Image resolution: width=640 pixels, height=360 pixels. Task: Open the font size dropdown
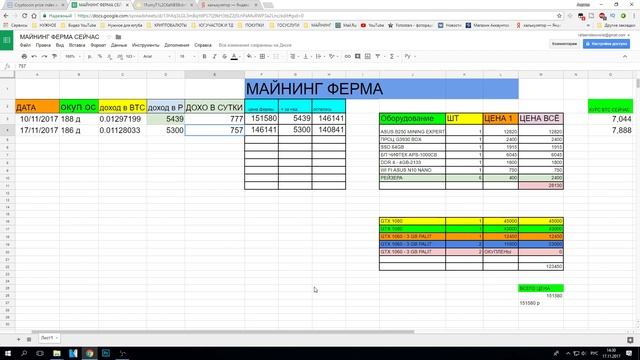[x=187, y=56]
